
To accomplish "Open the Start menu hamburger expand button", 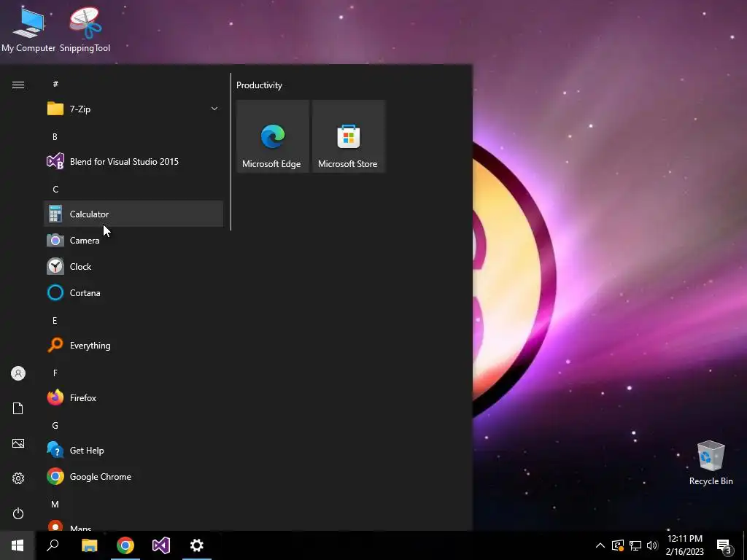I will click(x=18, y=85).
